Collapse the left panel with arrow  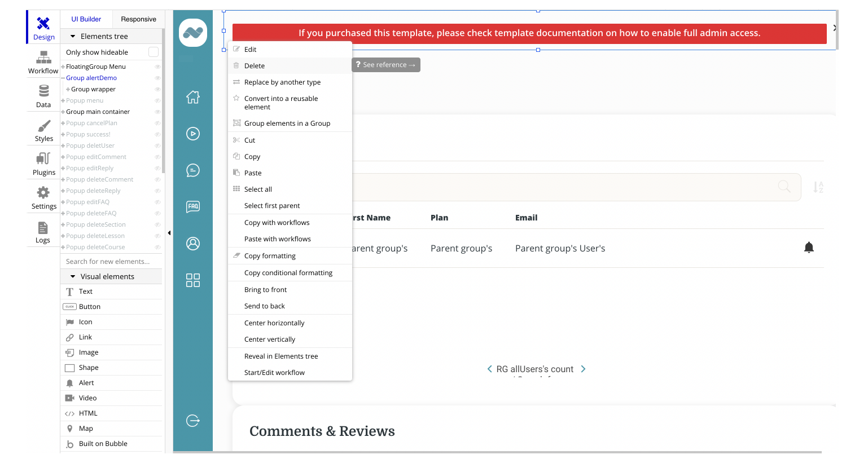(x=169, y=232)
